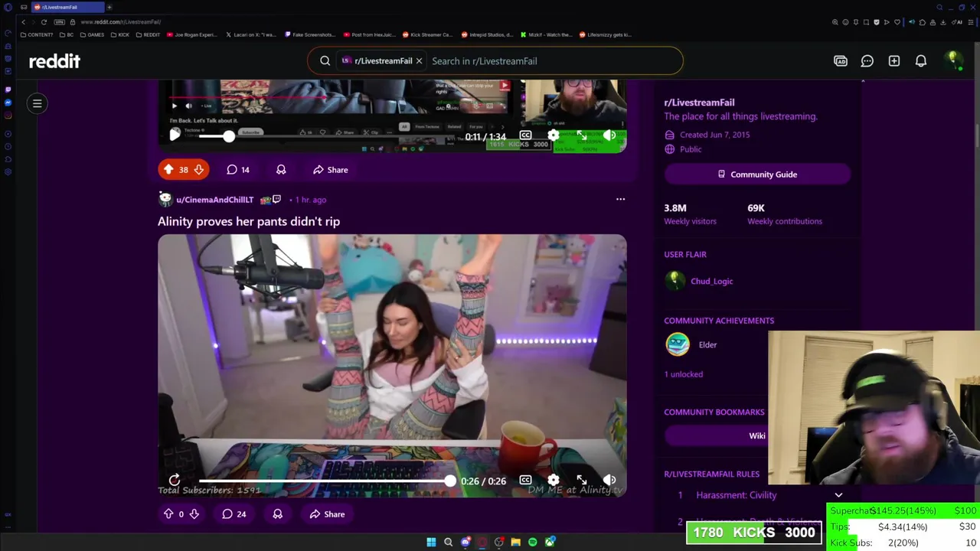This screenshot has width=980, height=551.
Task: Upvote the top post with 38 votes
Action: 168,170
